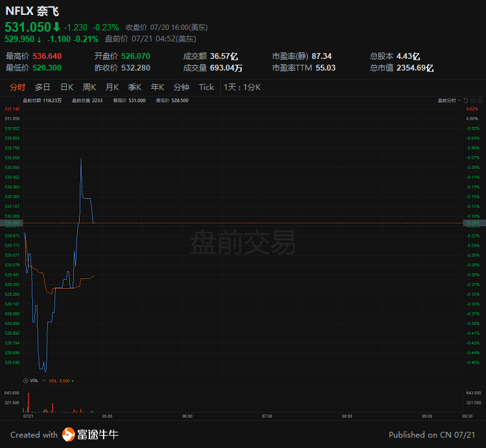Select the 季K tab

tap(135, 87)
